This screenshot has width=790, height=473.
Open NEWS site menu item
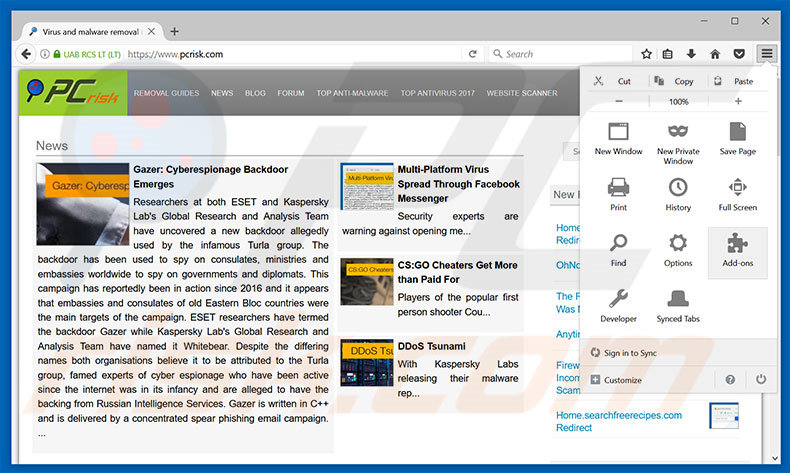[x=222, y=93]
